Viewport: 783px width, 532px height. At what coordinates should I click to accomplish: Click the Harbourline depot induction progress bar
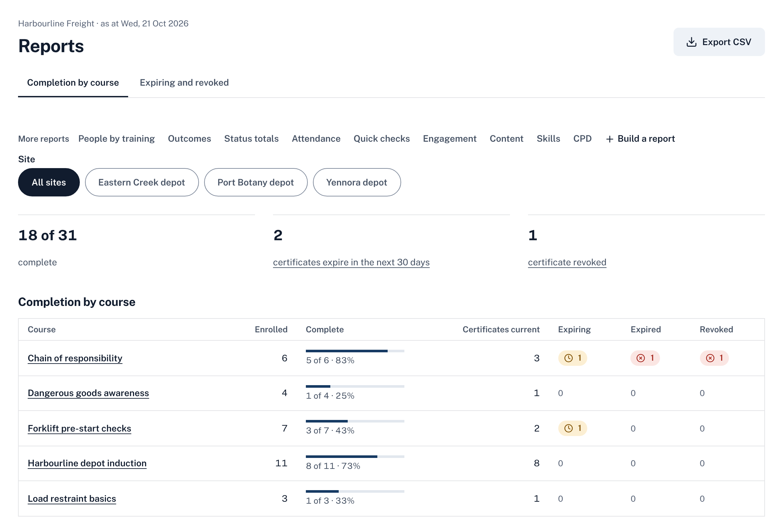click(355, 457)
